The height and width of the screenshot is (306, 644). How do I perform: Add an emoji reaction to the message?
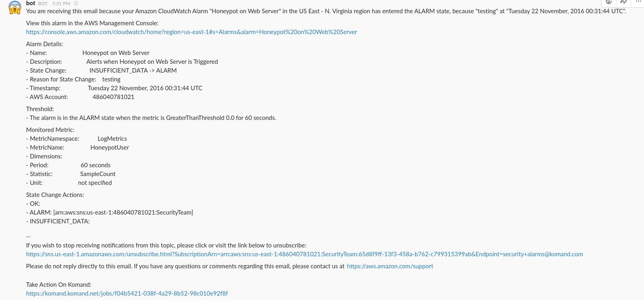pos(608,2)
